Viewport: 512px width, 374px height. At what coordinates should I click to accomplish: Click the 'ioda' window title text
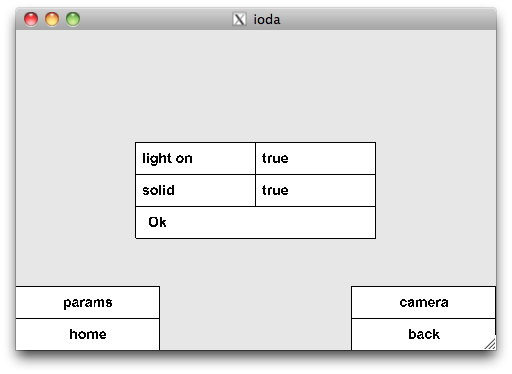[267, 20]
